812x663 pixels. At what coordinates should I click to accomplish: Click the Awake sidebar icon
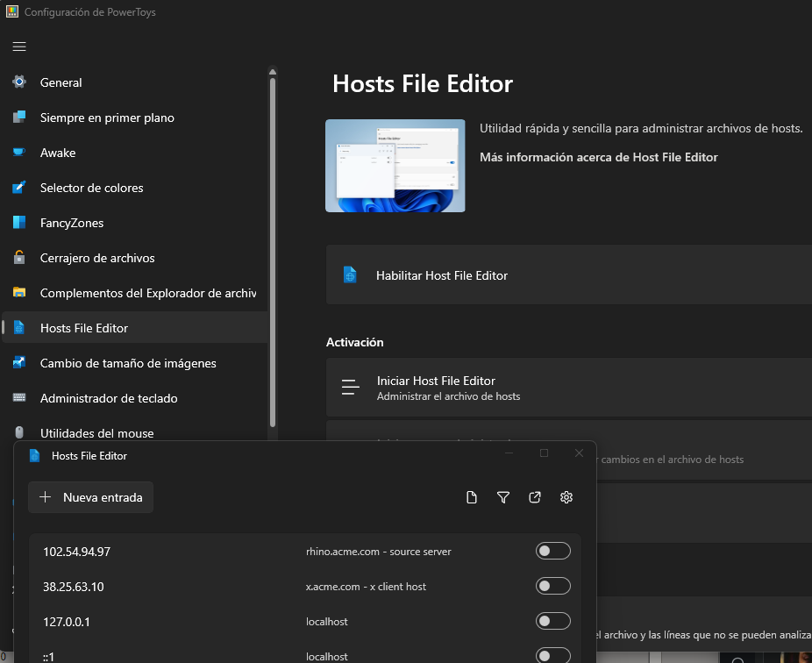point(19,153)
